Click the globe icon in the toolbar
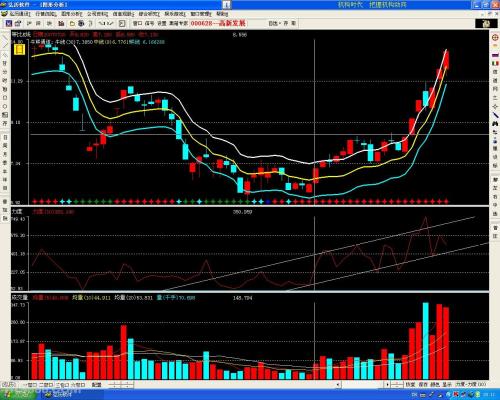Image resolution: width=500 pixels, height=400 pixels. [81, 24]
